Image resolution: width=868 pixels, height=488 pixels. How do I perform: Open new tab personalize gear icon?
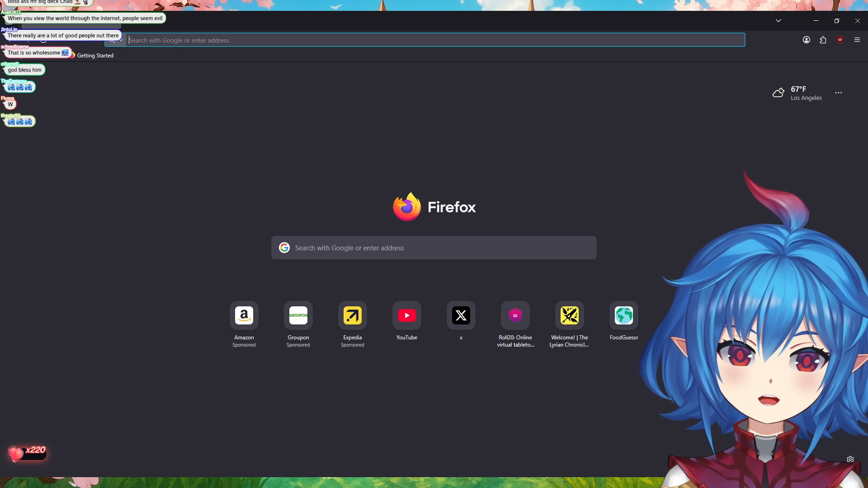click(850, 459)
